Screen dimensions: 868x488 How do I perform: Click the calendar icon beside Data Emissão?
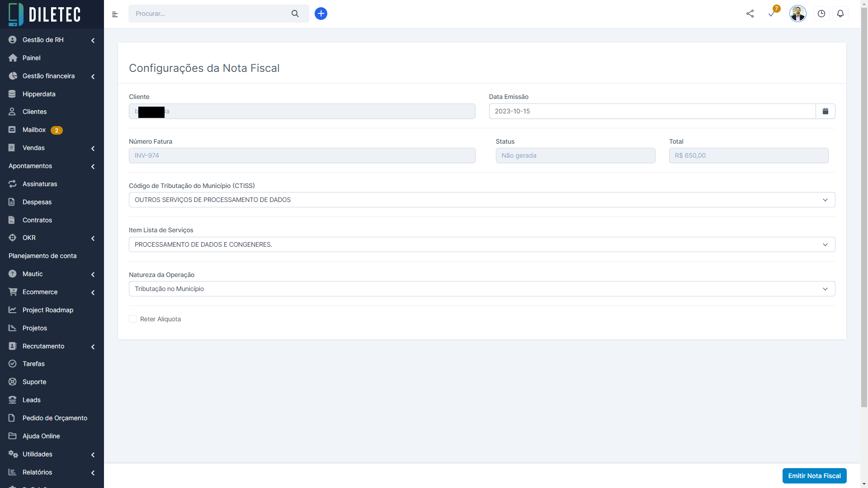[x=826, y=111]
